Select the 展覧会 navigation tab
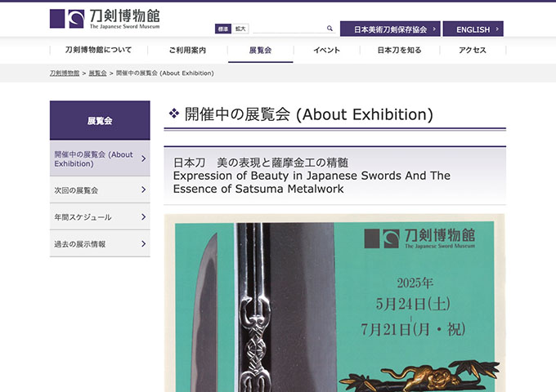Image resolution: width=556 pixels, height=392 pixels. pyautogui.click(x=260, y=51)
